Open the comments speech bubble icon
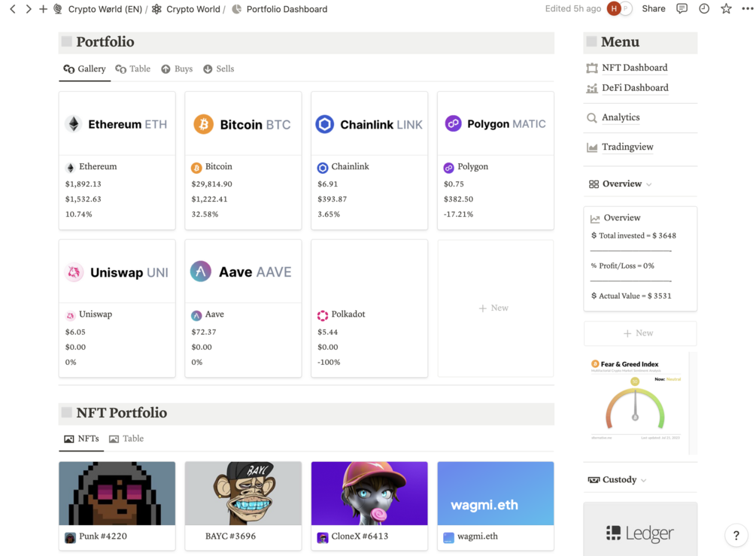Image resolution: width=756 pixels, height=556 pixels. point(682,9)
